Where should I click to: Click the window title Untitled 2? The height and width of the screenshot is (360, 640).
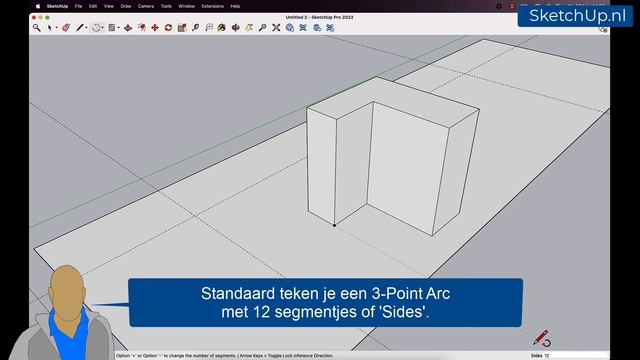(x=320, y=17)
